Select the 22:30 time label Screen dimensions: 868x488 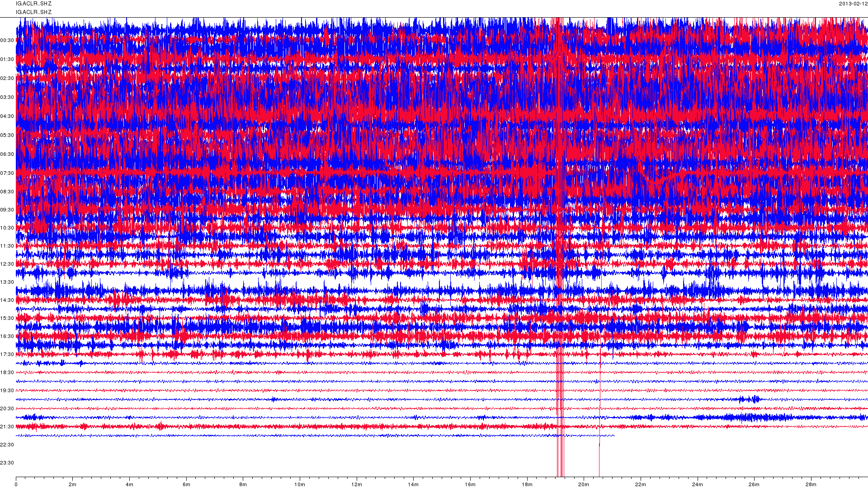(x=7, y=445)
